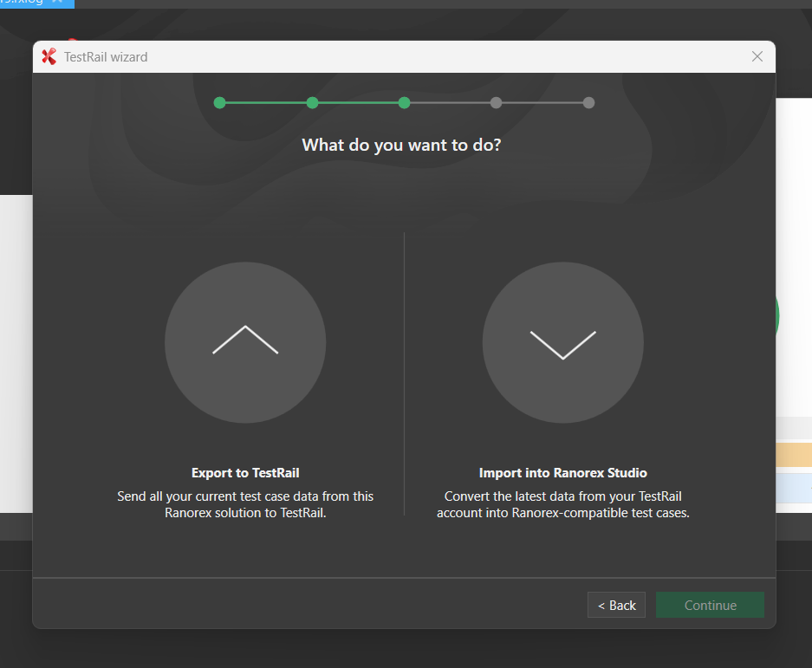The image size is (812, 668).
Task: Click the orange row behind the dialog
Action: [794, 455]
